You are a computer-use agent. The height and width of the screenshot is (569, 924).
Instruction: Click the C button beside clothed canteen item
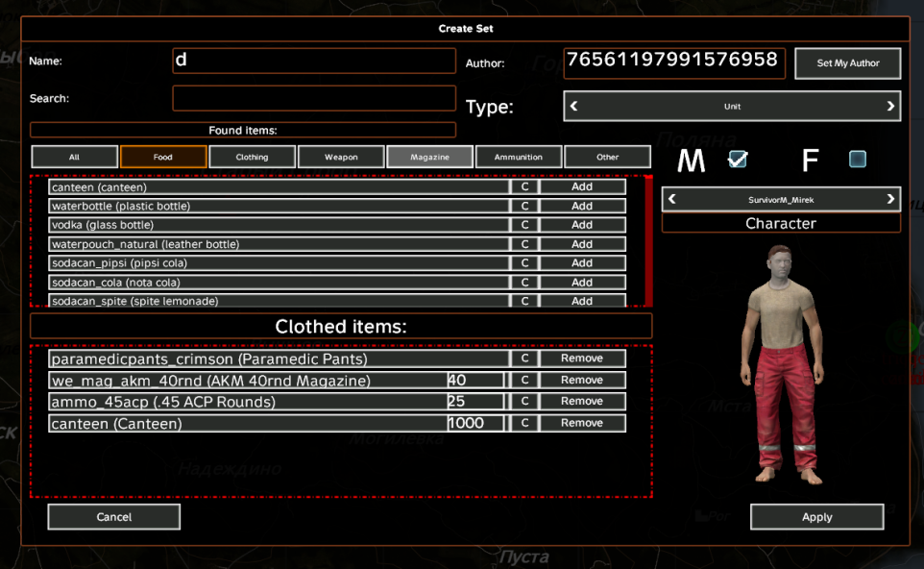point(524,423)
